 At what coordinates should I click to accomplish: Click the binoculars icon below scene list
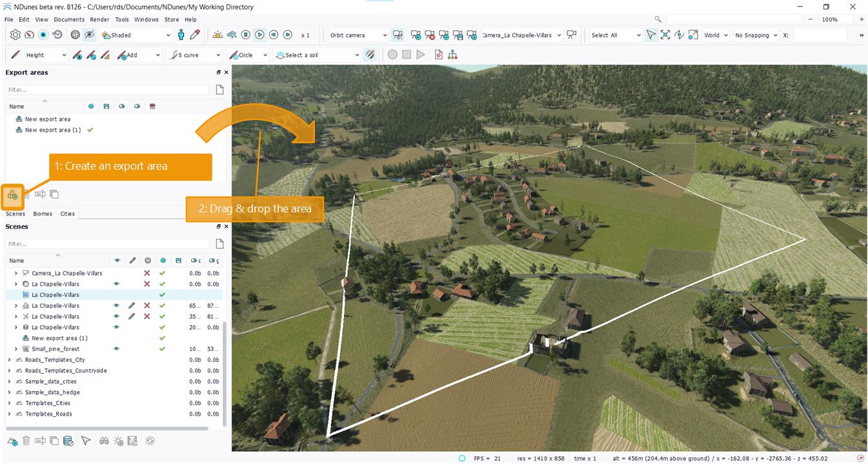[104, 441]
